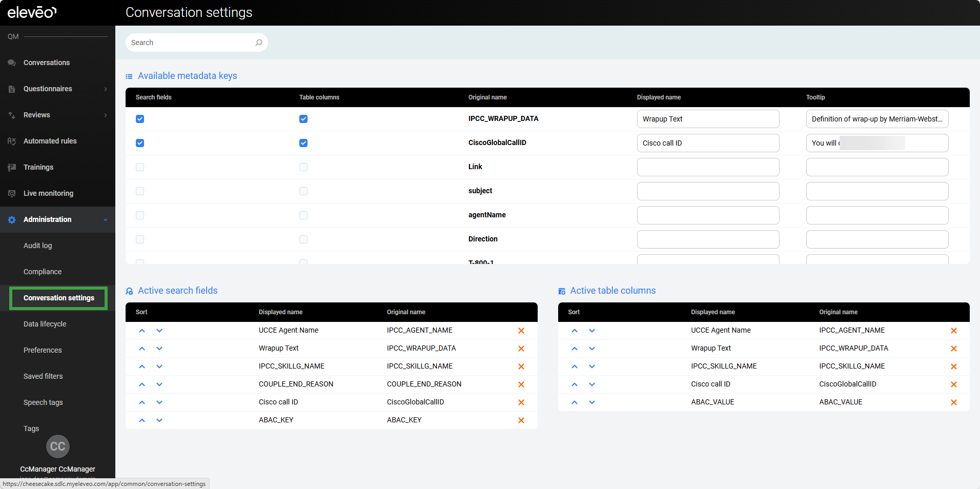Viewport: 980px width, 489px height.
Task: Enable Search fields checkbox for Link
Action: tap(140, 167)
